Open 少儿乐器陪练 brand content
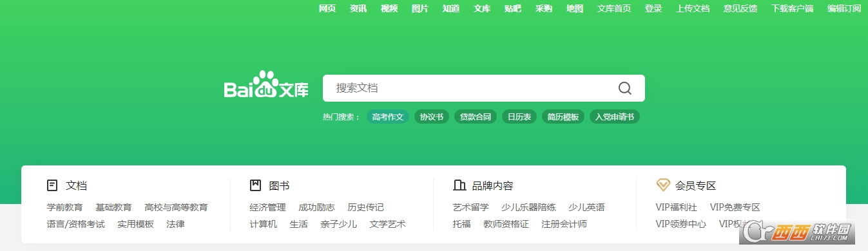 (x=529, y=207)
